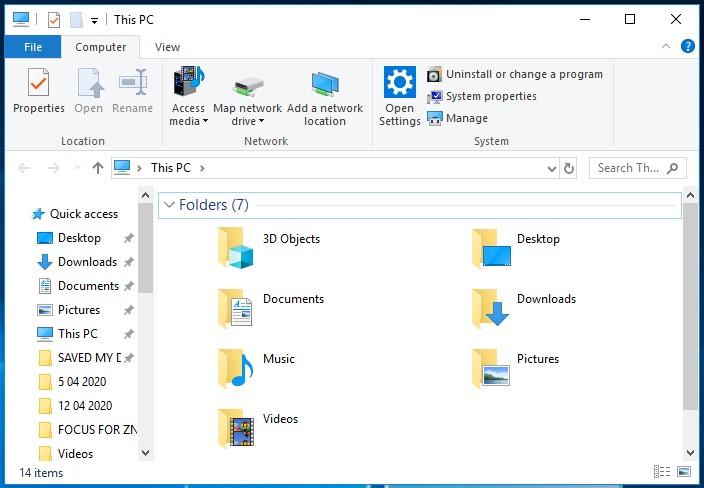
Task: Select the 3D Objects folder
Action: point(269,248)
